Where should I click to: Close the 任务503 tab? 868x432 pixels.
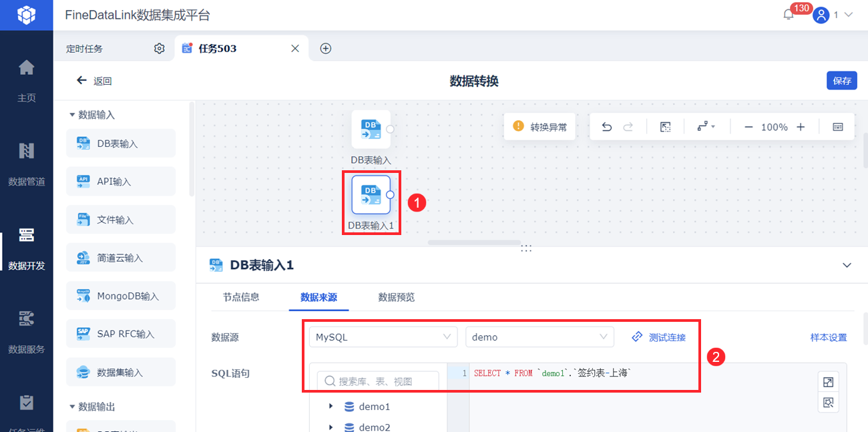coord(295,49)
